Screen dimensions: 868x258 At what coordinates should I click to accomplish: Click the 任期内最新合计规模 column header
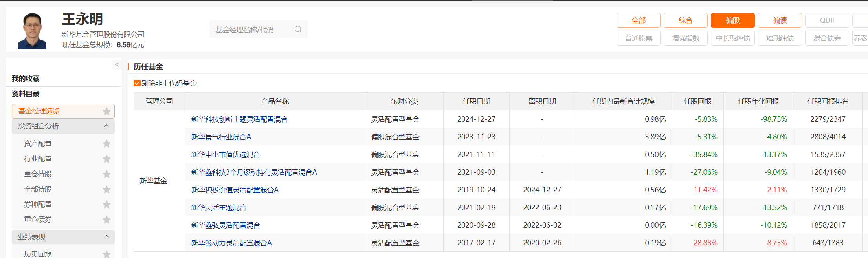tap(624, 101)
